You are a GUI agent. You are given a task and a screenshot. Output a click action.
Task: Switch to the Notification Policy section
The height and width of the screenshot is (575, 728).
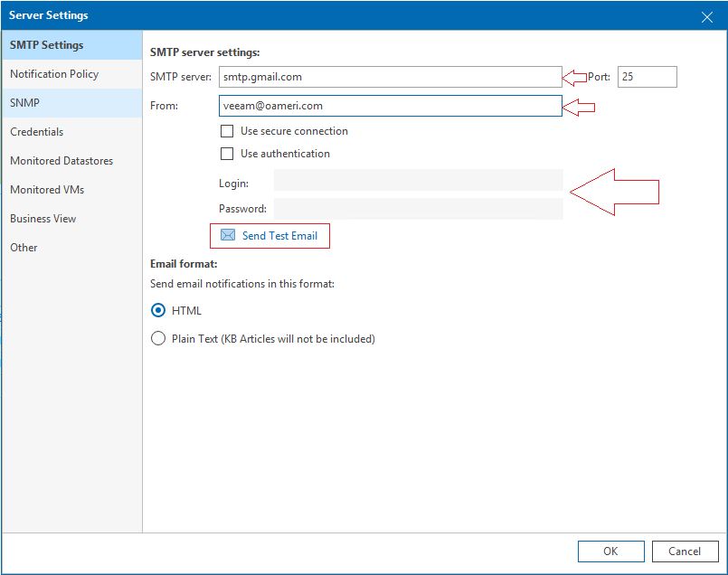pos(72,74)
